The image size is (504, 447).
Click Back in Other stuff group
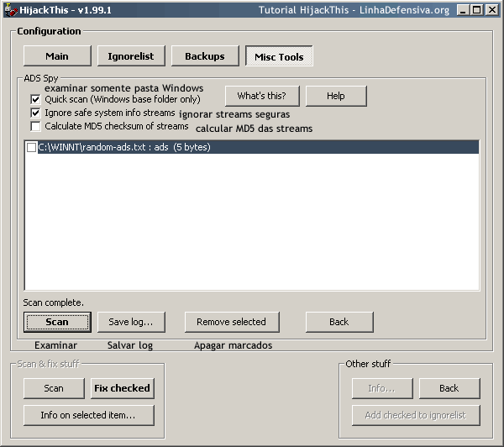[449, 388]
